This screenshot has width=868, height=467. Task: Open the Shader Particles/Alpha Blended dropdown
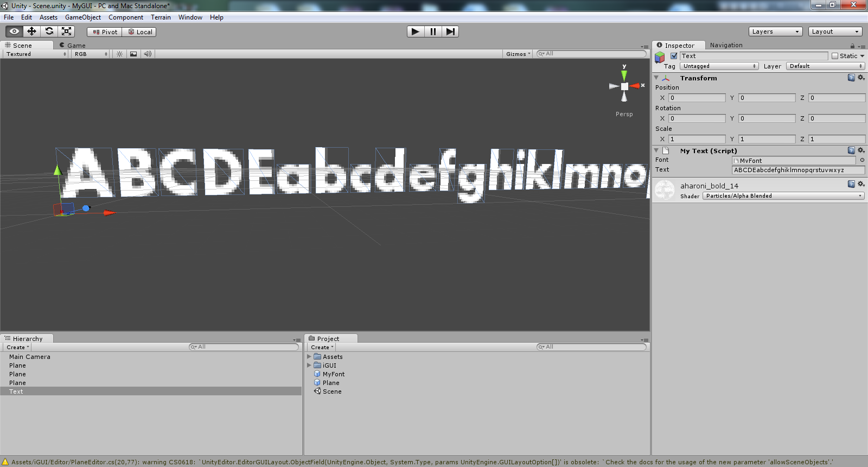(783, 196)
